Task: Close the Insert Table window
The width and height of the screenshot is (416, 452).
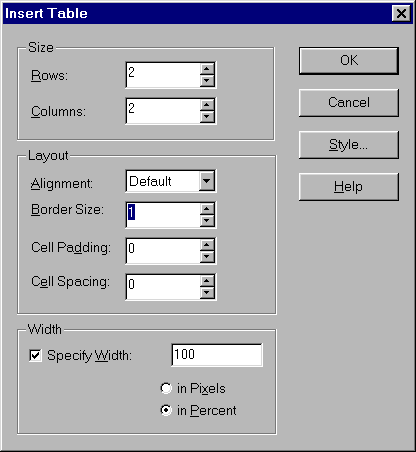Action: (401, 14)
